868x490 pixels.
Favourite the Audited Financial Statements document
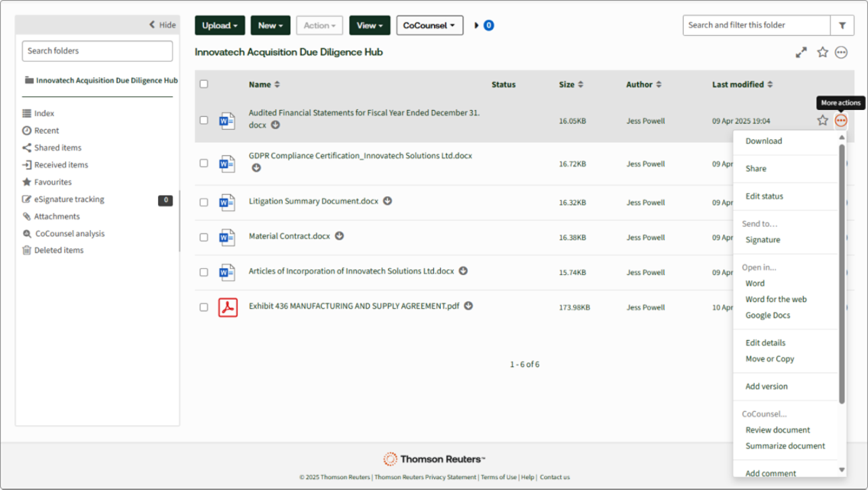[823, 121]
